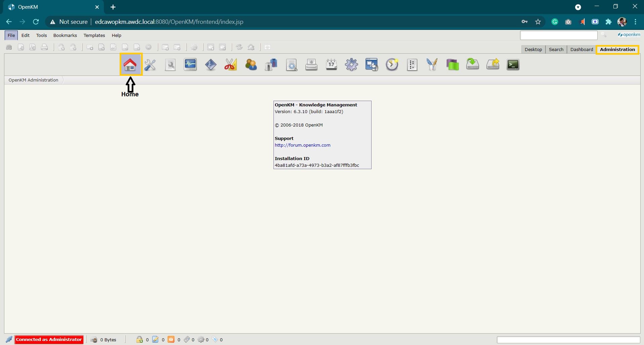Click Connected as Administrator status label
The image size is (644, 345).
click(49, 339)
